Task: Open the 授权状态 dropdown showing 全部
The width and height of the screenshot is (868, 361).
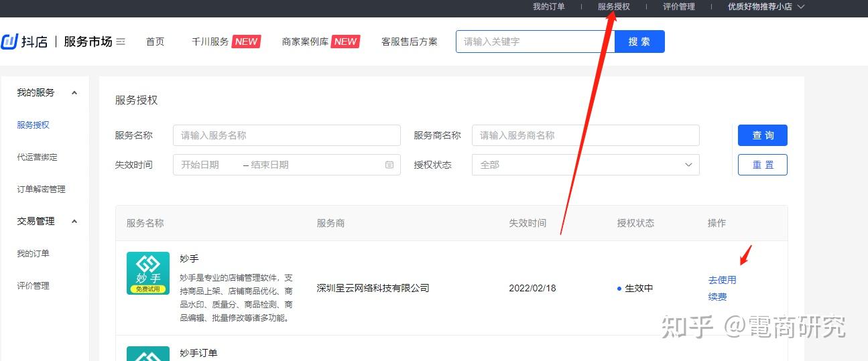Action: (x=586, y=165)
